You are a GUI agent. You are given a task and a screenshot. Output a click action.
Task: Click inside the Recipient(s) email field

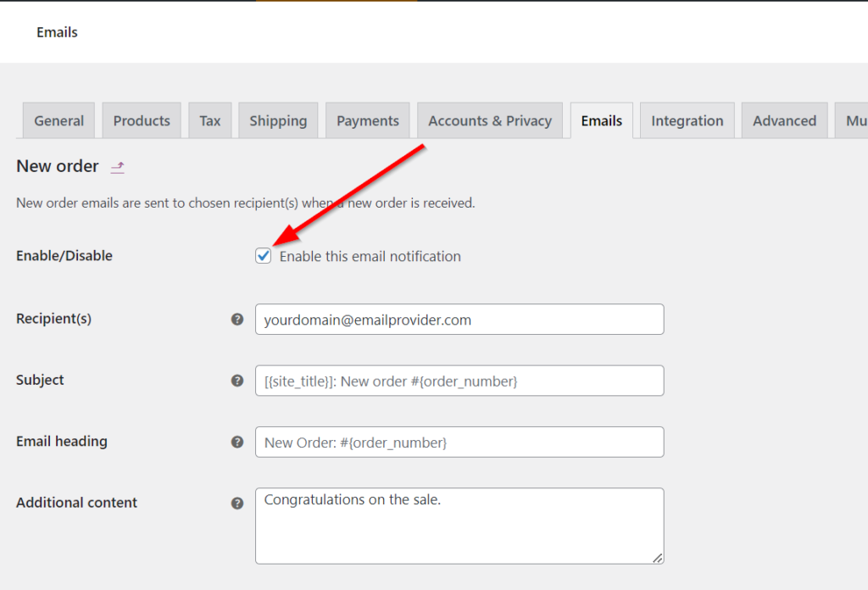pos(459,319)
